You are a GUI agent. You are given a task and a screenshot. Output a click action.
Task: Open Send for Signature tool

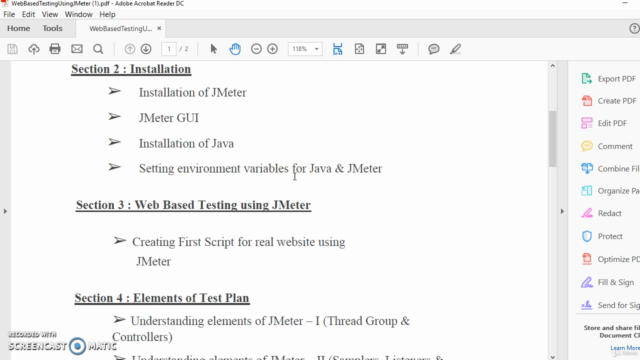click(610, 305)
